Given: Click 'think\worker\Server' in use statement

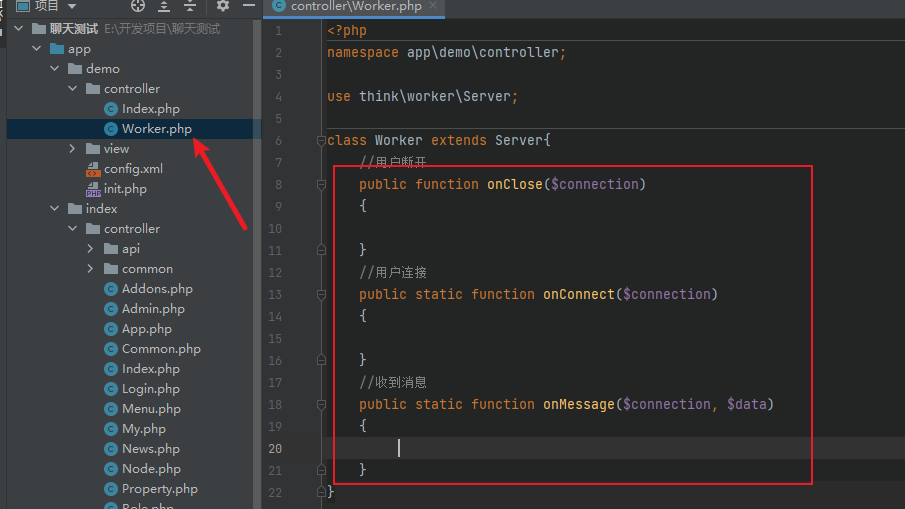Looking at the screenshot, I should tap(435, 96).
